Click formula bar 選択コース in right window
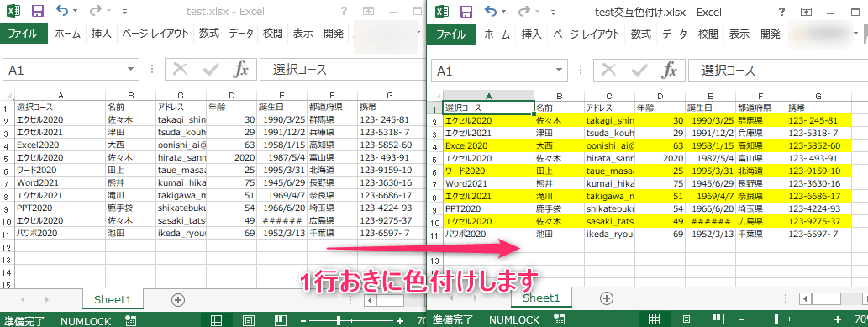 (x=729, y=71)
